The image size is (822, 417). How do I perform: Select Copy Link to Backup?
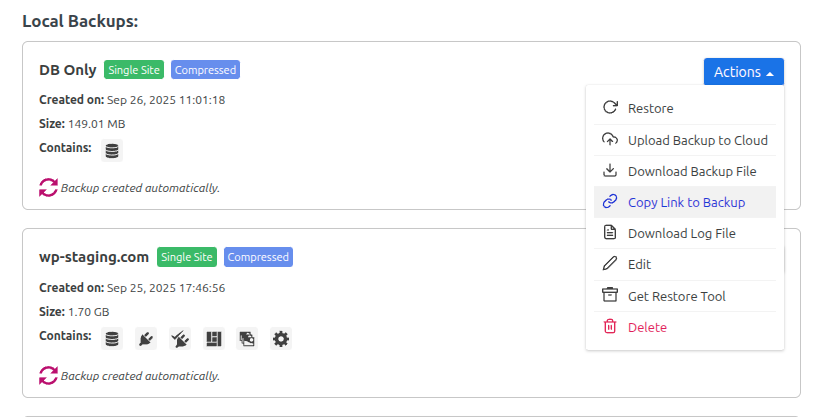[x=686, y=202]
